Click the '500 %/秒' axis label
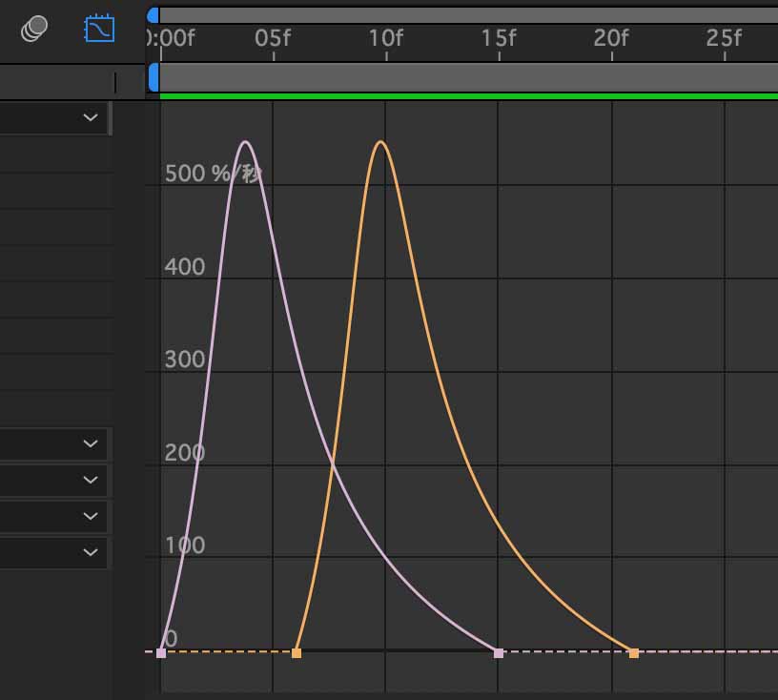 tap(214, 174)
